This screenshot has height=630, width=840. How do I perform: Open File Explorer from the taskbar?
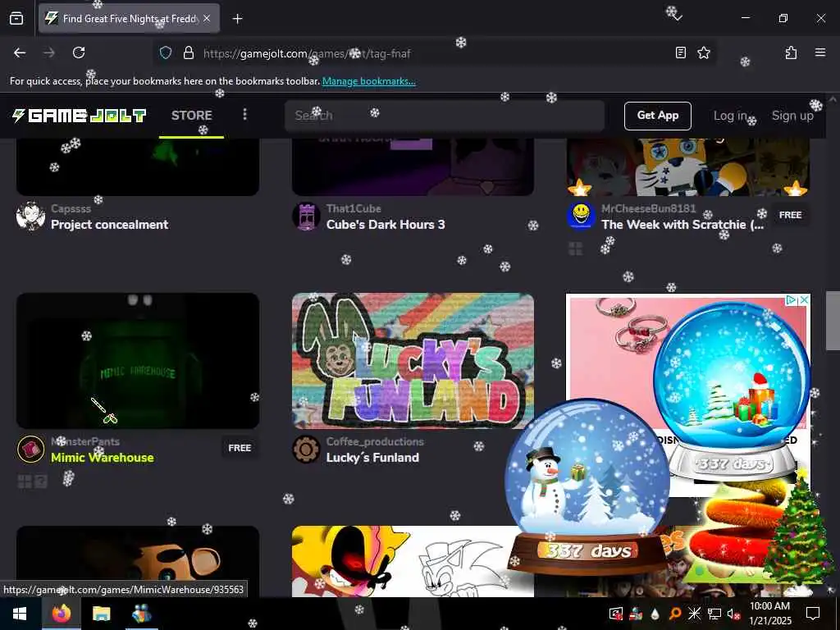pyautogui.click(x=101, y=614)
